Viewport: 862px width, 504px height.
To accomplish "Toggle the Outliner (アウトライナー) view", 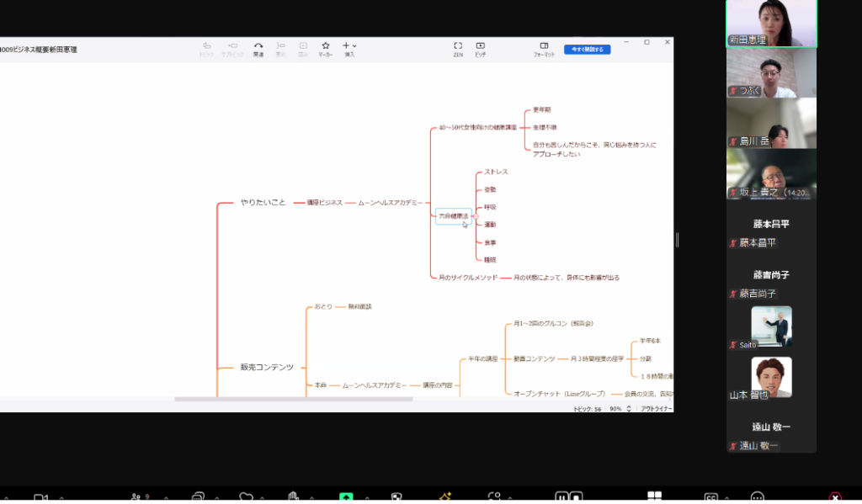I will tap(655, 408).
